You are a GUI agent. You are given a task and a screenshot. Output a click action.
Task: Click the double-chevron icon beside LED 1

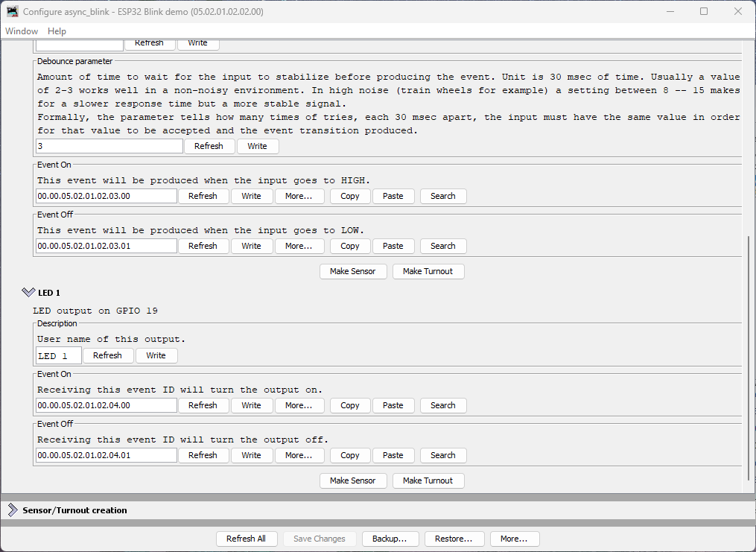point(29,292)
